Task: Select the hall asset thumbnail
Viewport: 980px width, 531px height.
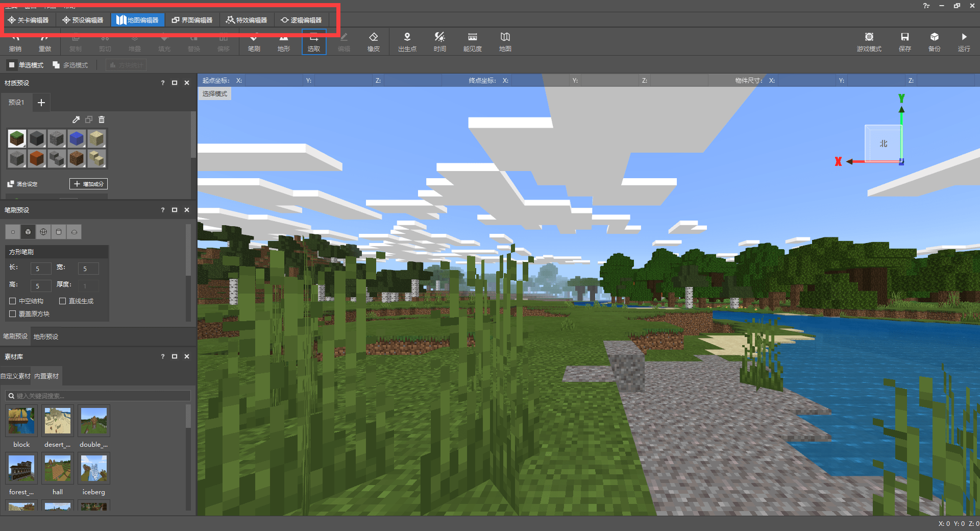Action: [x=58, y=468]
